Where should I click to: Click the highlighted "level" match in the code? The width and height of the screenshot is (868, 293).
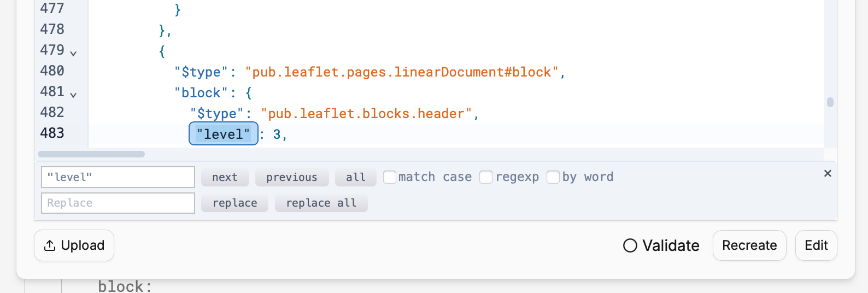tap(223, 134)
